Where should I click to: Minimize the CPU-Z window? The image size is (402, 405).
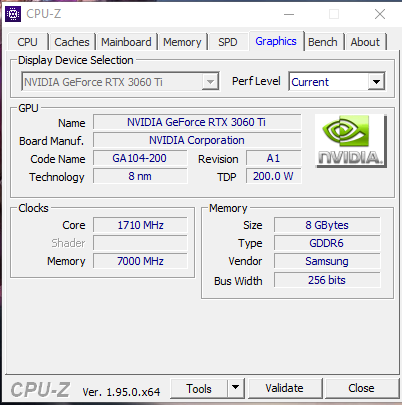[x=289, y=14]
